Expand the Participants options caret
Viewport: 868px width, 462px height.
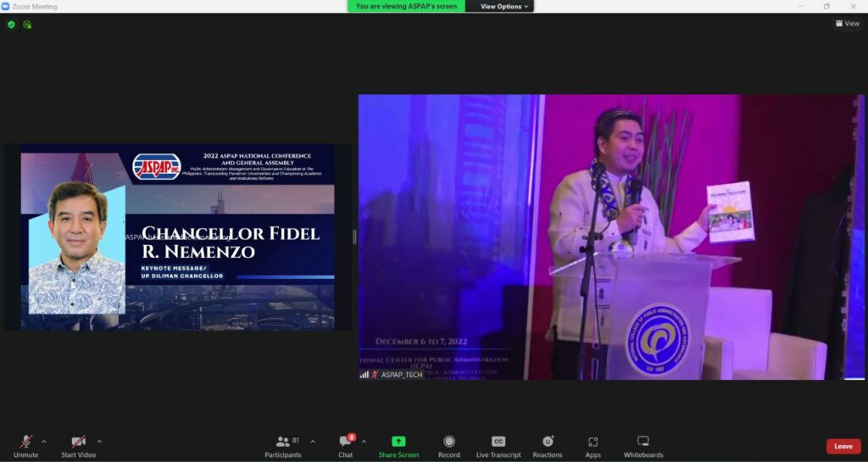[312, 441]
